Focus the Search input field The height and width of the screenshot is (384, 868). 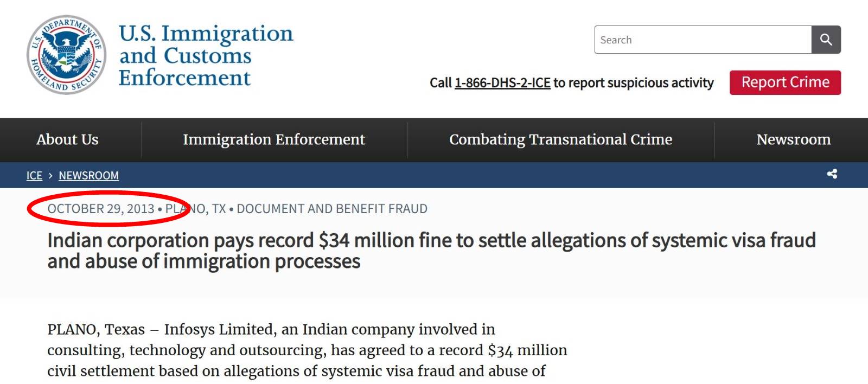(703, 40)
